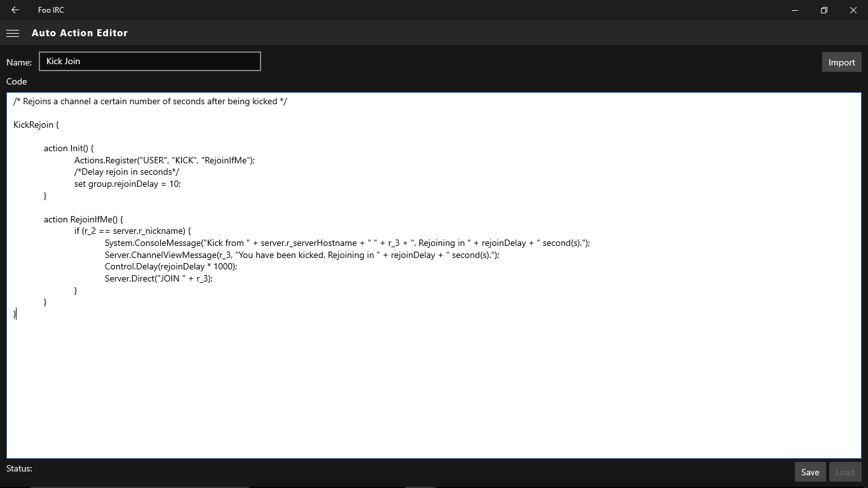
Task: Click the Control.Delay line in the code
Action: 171,266
